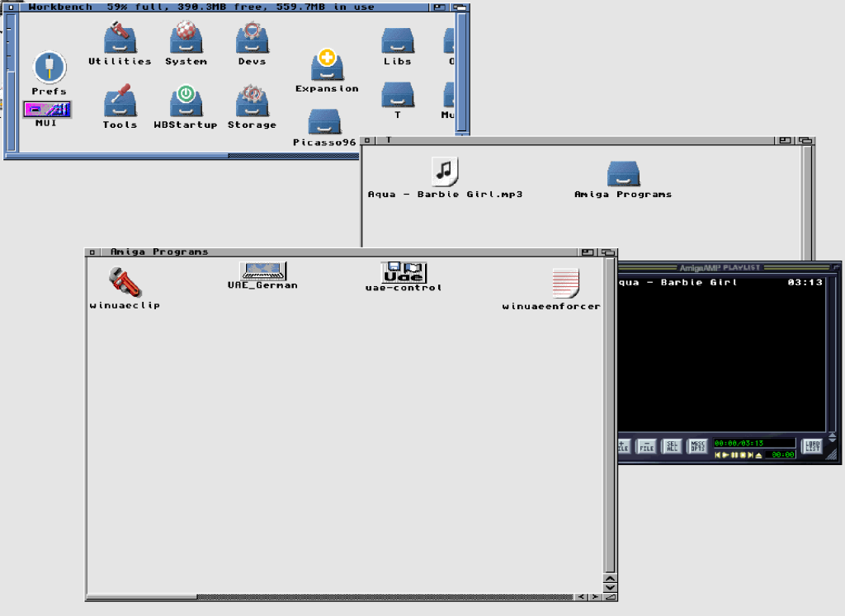
Task: Click the Amiga Programs window down scroll arrow
Action: pyautogui.click(x=610, y=587)
